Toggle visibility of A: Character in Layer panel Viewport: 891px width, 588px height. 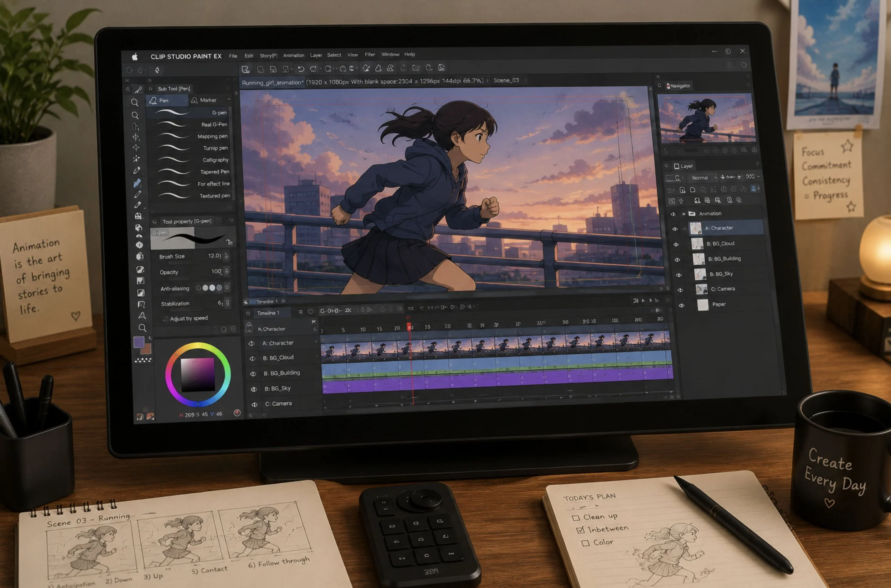tap(675, 229)
